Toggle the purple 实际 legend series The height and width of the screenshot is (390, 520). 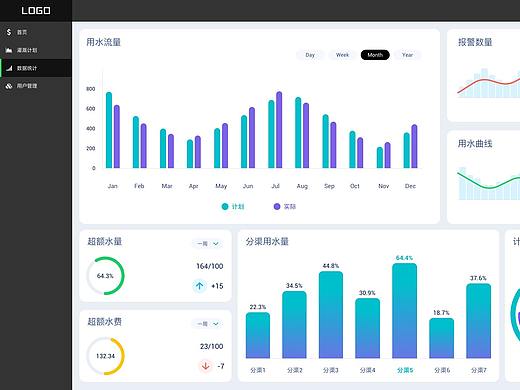click(284, 207)
